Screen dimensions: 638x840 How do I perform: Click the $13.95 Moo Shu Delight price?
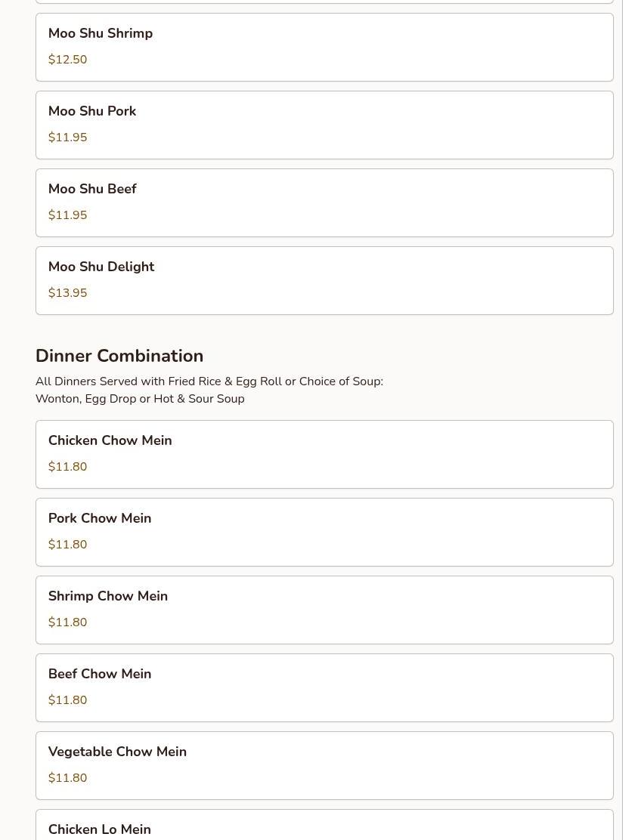[67, 293]
